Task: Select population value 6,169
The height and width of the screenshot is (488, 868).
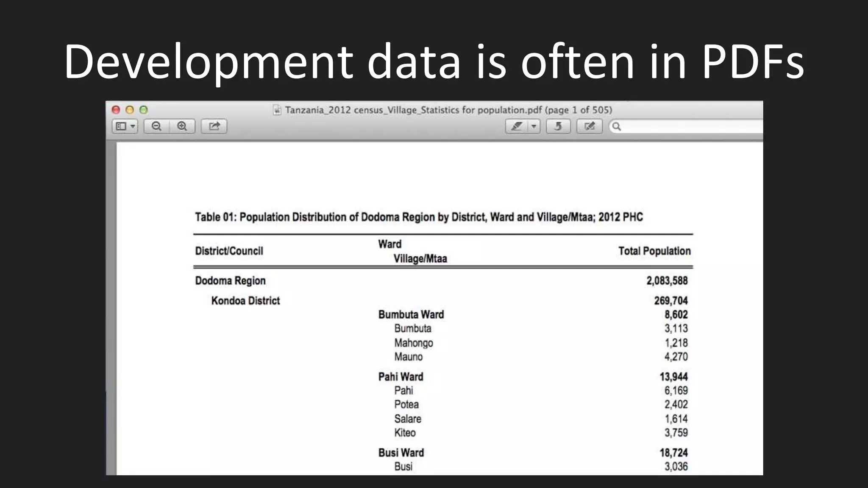Action: pyautogui.click(x=676, y=391)
